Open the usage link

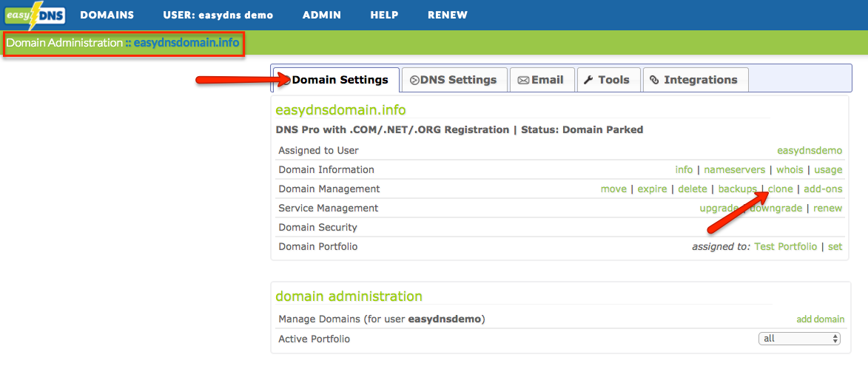tap(827, 170)
